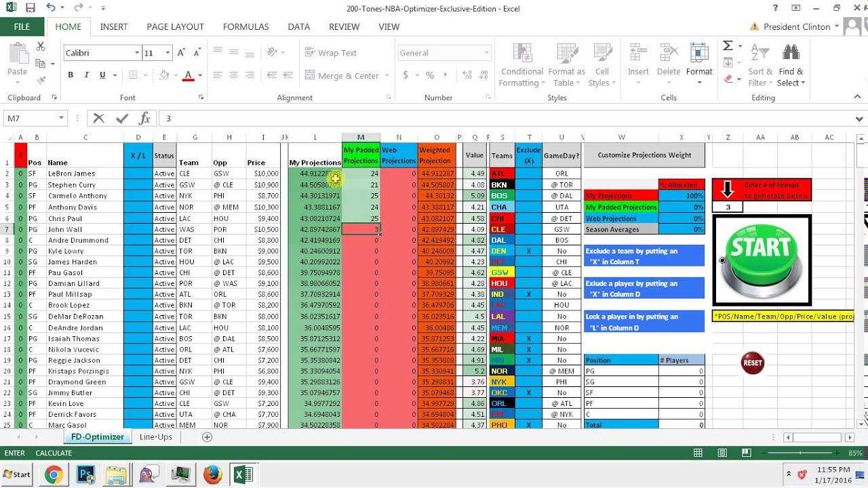Click the Redo arrow icon
The height and width of the screenshot is (488, 868).
(80, 8)
